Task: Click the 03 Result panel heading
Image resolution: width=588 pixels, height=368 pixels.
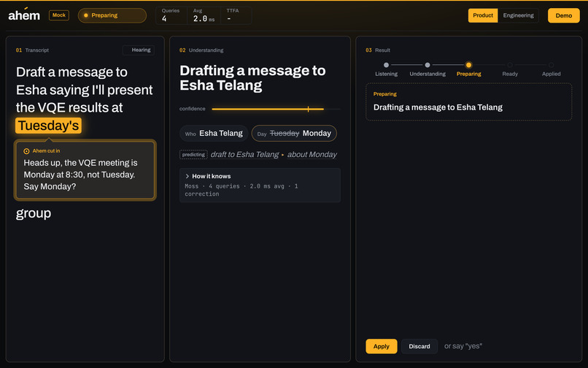Action: click(x=378, y=50)
